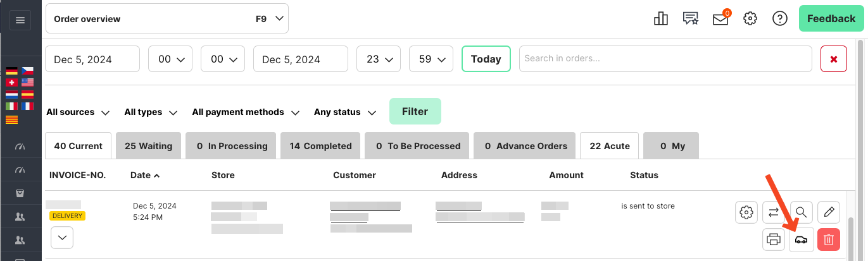Open the settings gear in top bar
868x261 pixels.
tap(750, 19)
